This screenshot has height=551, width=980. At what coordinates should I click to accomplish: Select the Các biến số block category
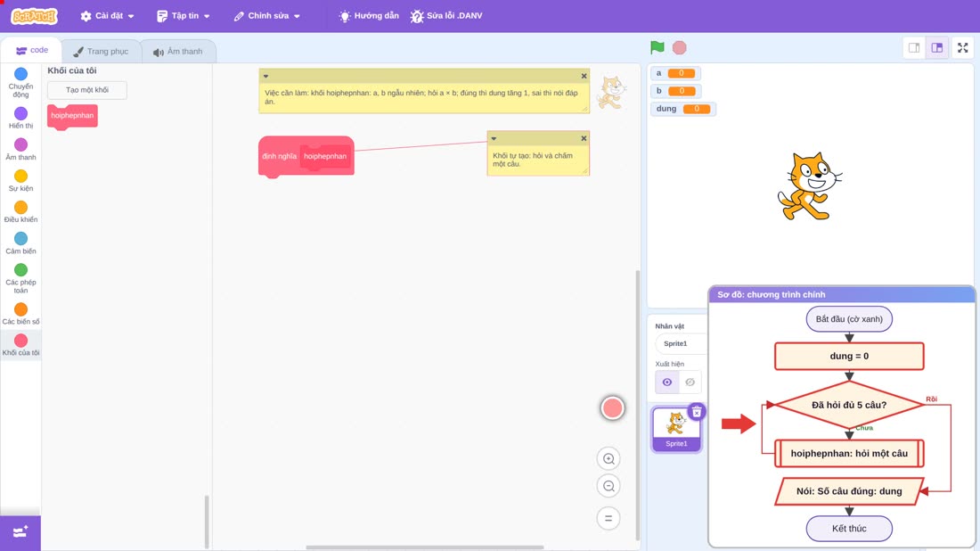point(20,313)
